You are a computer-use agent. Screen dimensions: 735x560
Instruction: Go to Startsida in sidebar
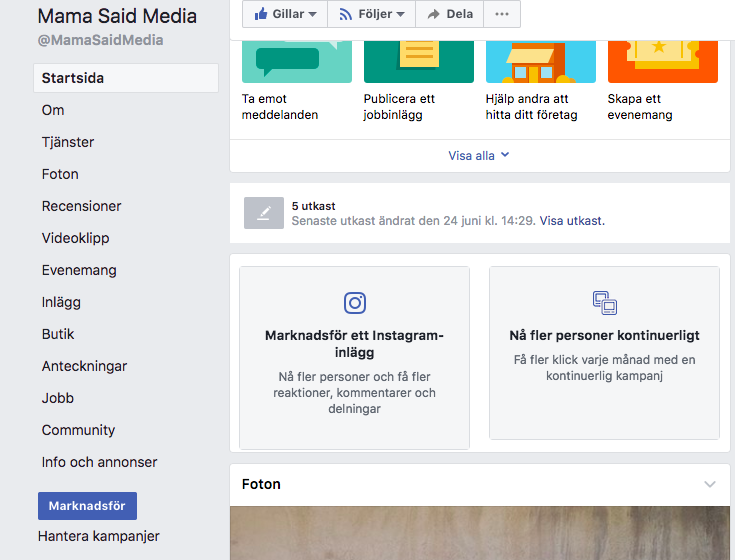(x=126, y=78)
